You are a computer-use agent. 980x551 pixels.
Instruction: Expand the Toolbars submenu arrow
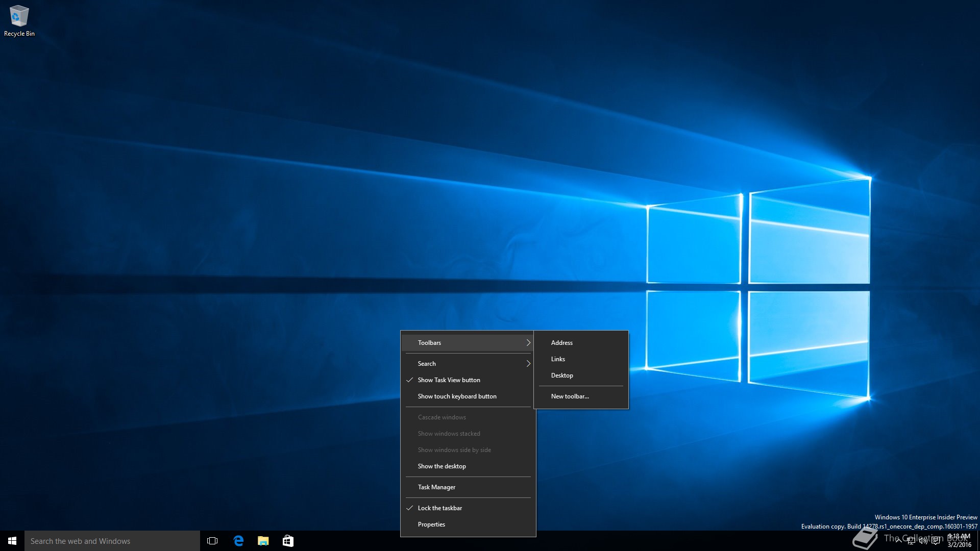click(x=528, y=343)
